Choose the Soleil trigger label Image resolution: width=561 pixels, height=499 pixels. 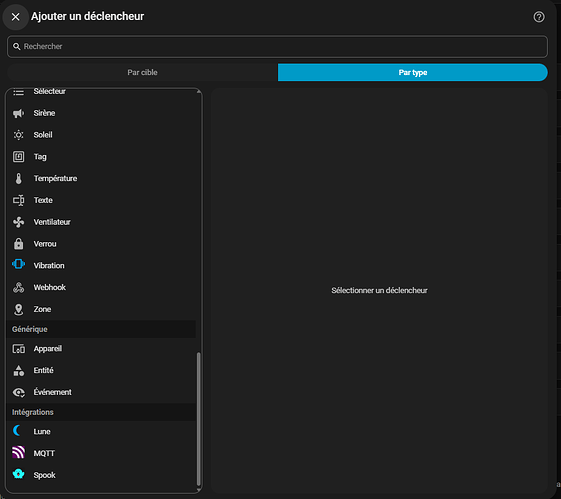(x=43, y=135)
